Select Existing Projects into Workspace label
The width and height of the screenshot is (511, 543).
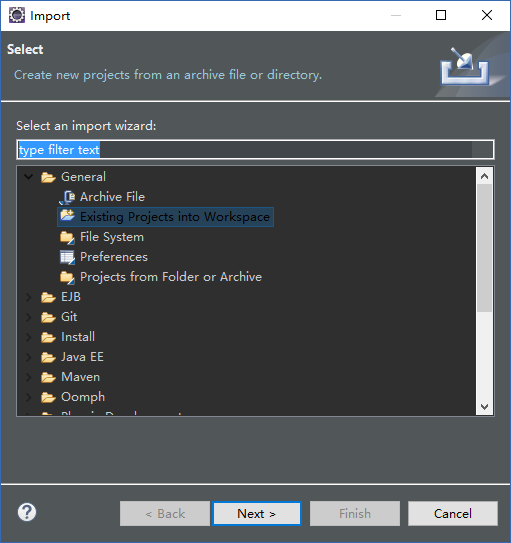(x=175, y=217)
